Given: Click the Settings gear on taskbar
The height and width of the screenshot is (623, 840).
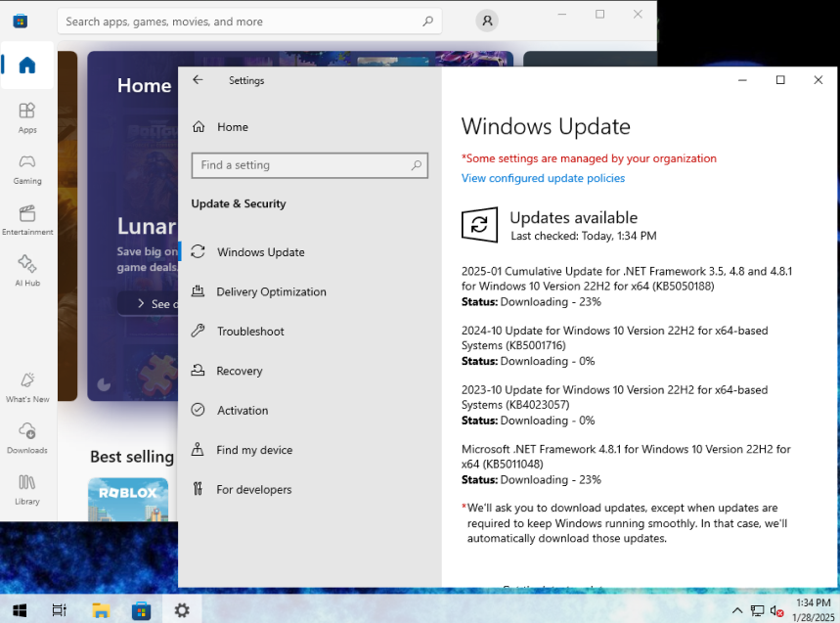Looking at the screenshot, I should pyautogui.click(x=182, y=610).
